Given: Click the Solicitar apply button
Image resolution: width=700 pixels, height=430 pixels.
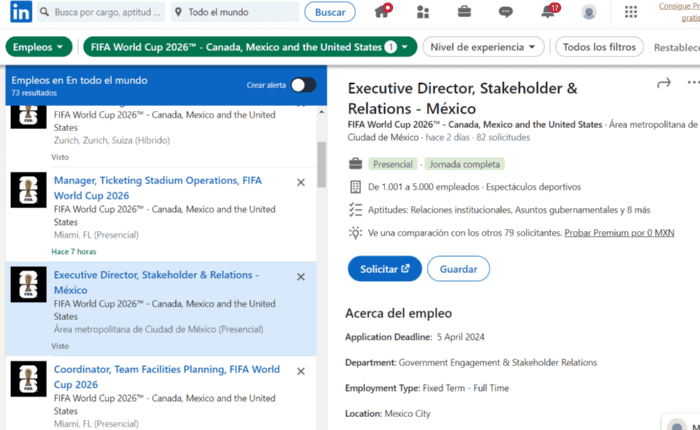Looking at the screenshot, I should [384, 269].
